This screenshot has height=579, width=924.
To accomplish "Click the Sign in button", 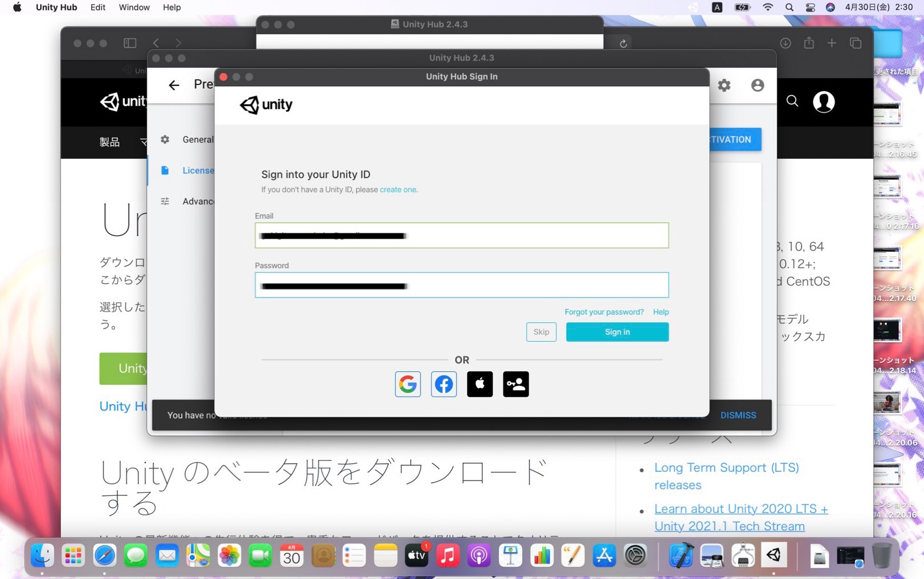I will pos(618,332).
